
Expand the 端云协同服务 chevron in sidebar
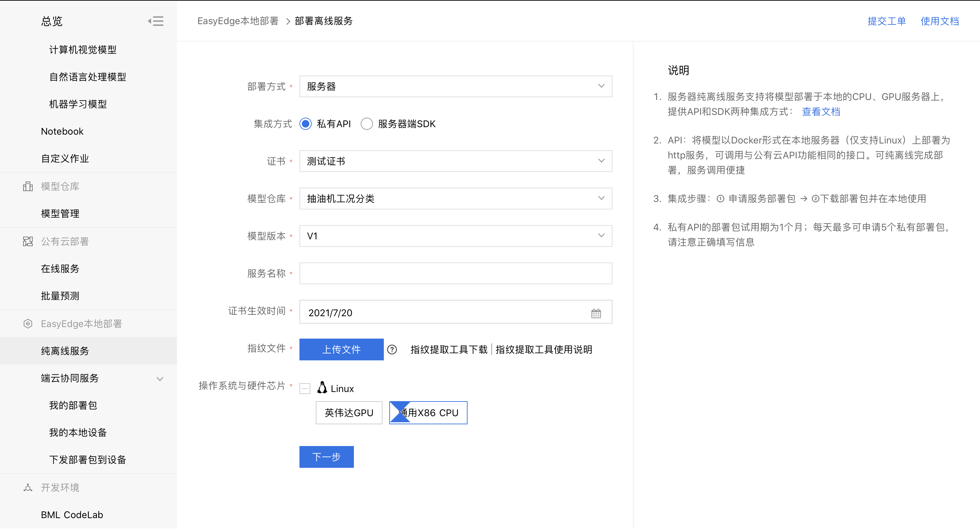pos(160,379)
